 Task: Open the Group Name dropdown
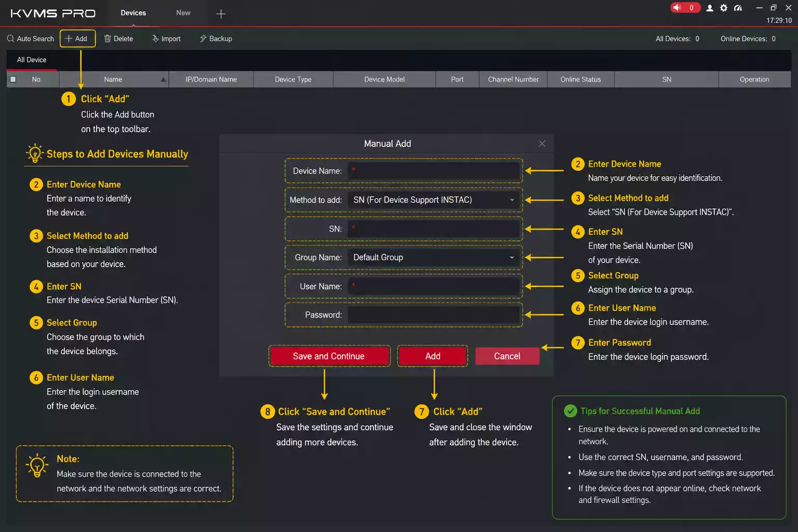pos(434,258)
